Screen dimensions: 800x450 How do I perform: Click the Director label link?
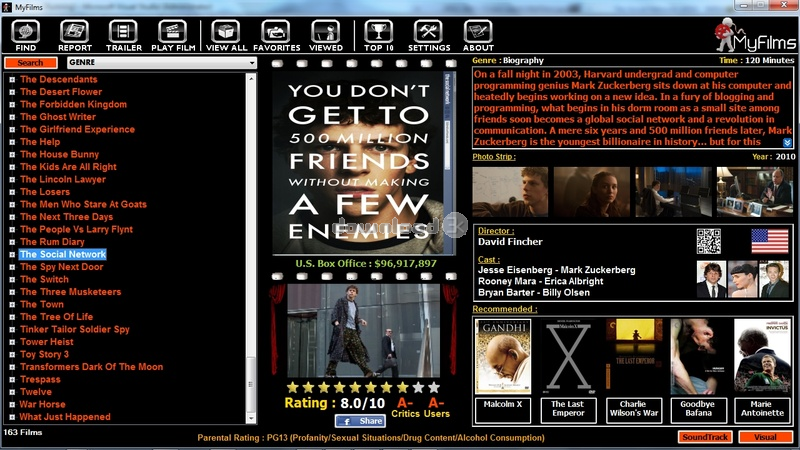(495, 231)
